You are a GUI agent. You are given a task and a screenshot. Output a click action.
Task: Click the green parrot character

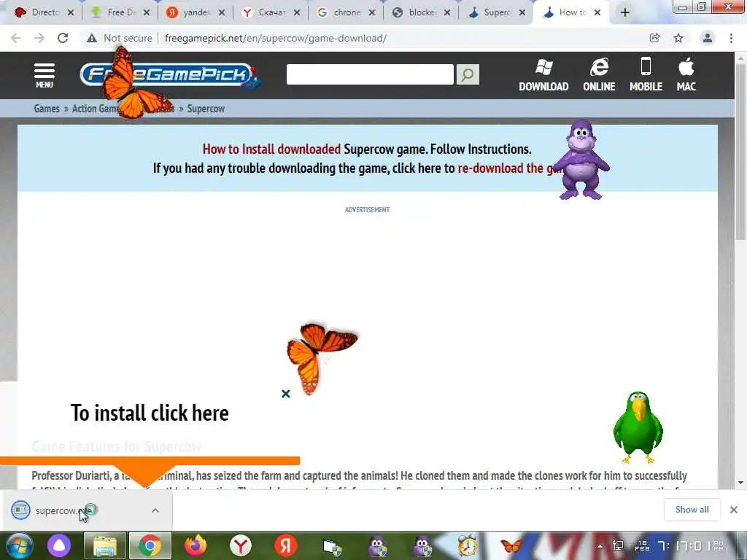pos(638,427)
